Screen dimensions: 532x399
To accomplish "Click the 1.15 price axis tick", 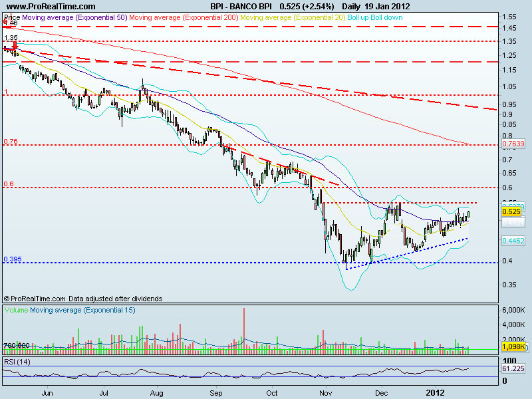I will [509, 70].
